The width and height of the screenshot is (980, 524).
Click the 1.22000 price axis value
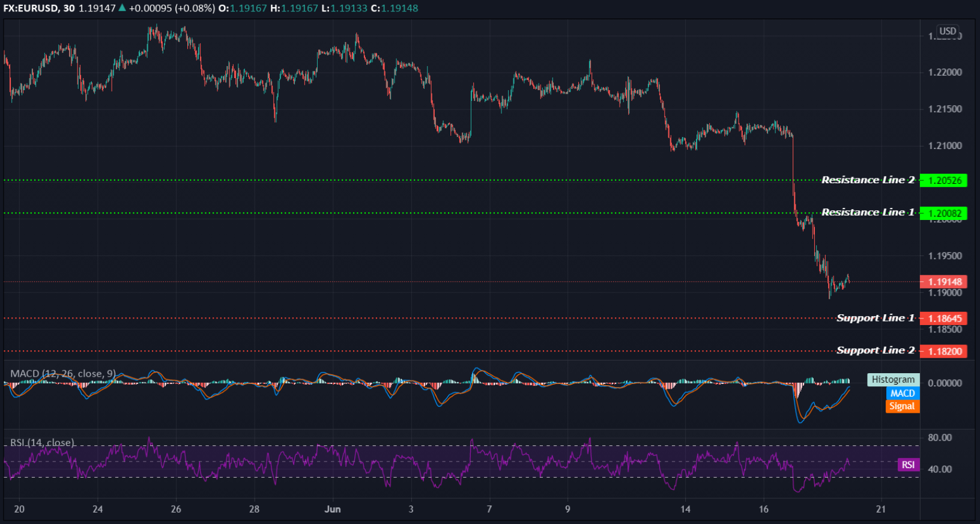coord(945,72)
